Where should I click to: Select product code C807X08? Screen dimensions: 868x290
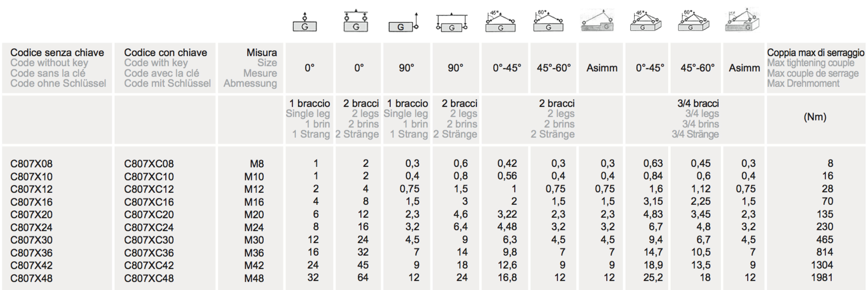click(31, 164)
